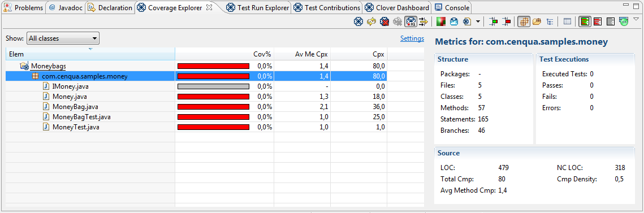Select the blue hierarchy tree layout icon

[550, 21]
